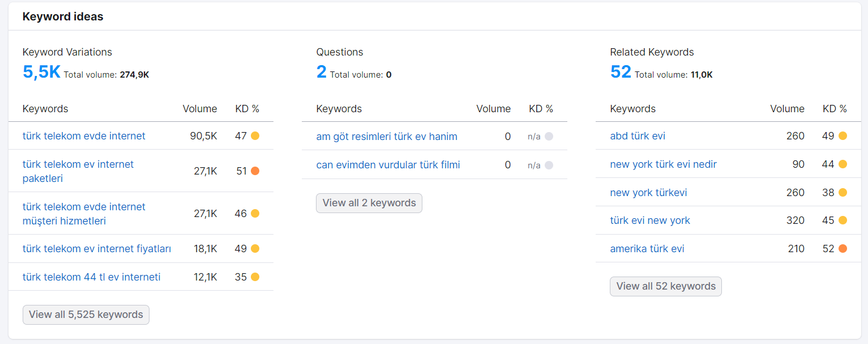Click Total volume 274,9K text

tap(106, 74)
